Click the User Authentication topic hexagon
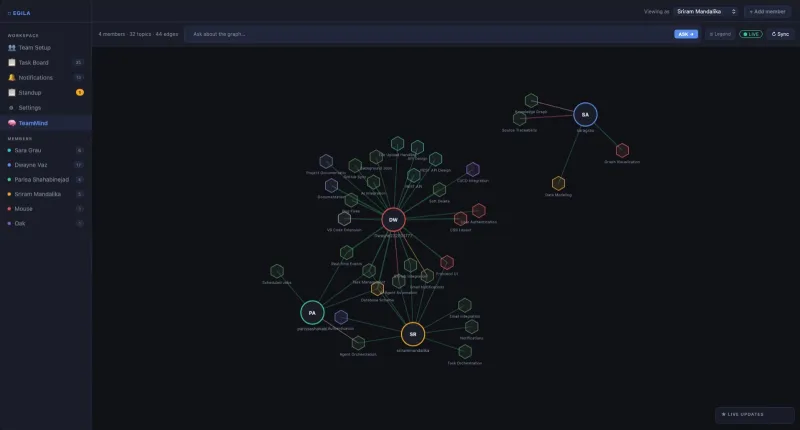 click(479, 211)
